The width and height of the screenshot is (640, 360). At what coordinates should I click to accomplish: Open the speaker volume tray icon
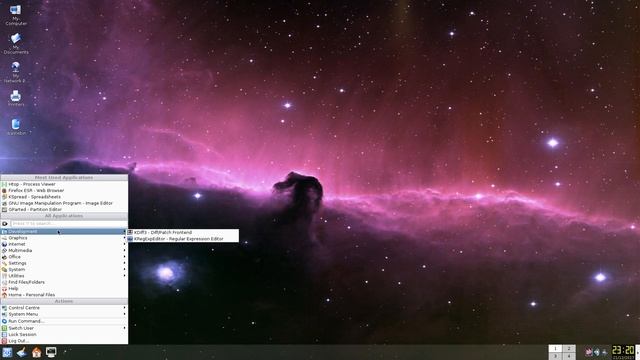point(597,352)
